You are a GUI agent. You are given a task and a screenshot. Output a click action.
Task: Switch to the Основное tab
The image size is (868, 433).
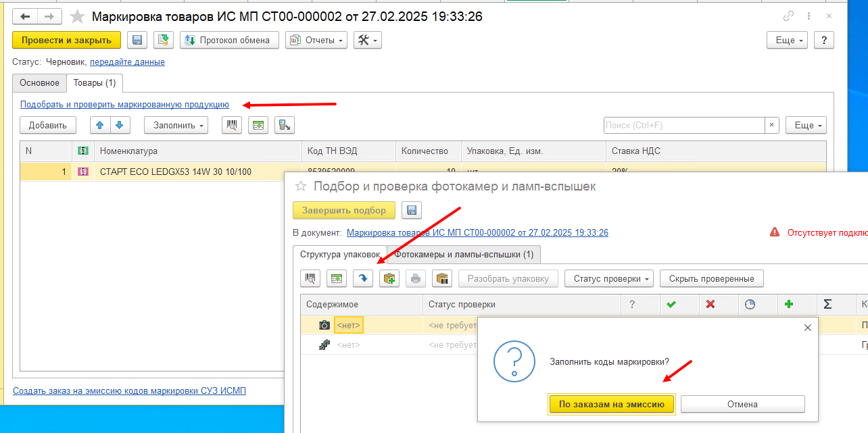(39, 83)
